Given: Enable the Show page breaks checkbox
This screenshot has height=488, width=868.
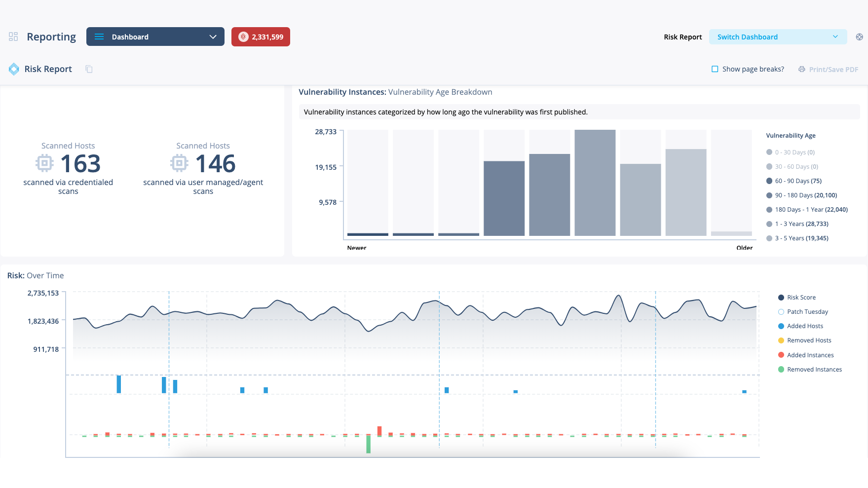Looking at the screenshot, I should pos(715,69).
